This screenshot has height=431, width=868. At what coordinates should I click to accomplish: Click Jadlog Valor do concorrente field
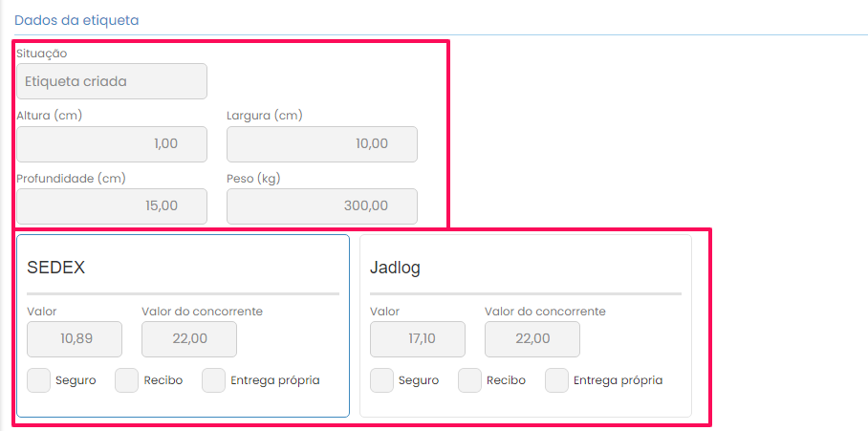pos(532,339)
